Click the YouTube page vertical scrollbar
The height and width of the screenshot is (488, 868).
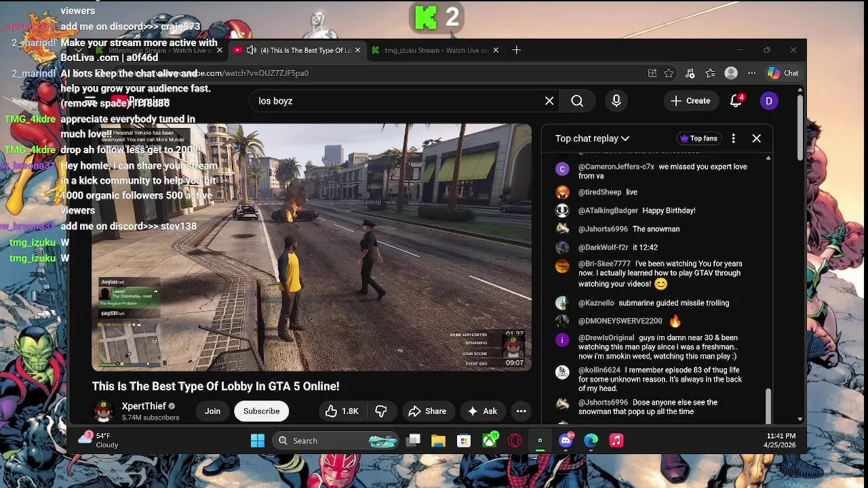(801, 127)
